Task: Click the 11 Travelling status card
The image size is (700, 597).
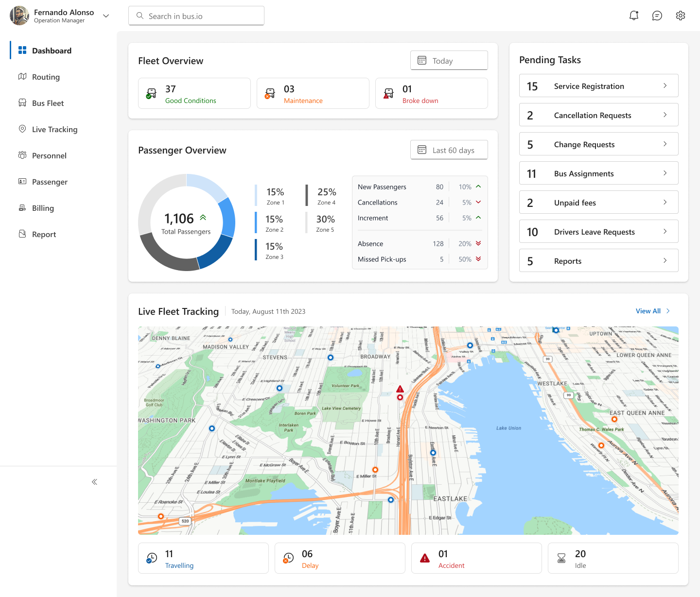Action: coord(203,558)
